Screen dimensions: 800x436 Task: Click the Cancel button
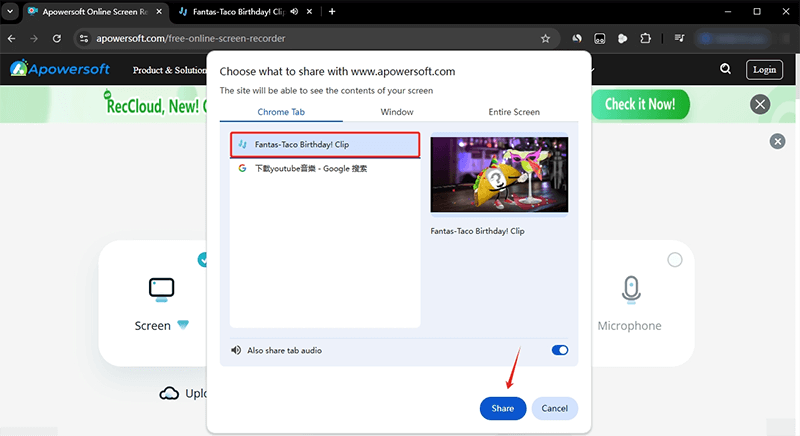coord(555,408)
